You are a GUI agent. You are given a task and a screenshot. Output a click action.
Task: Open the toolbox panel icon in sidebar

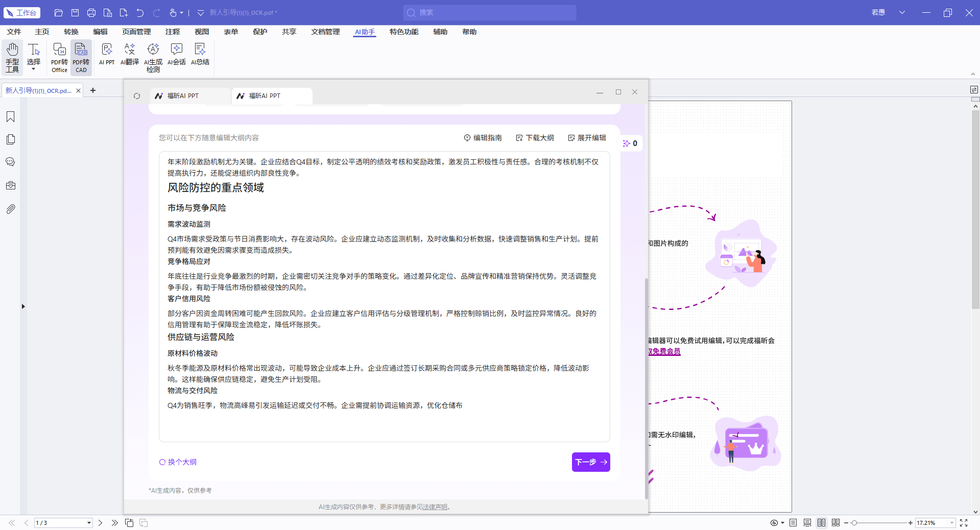10,185
